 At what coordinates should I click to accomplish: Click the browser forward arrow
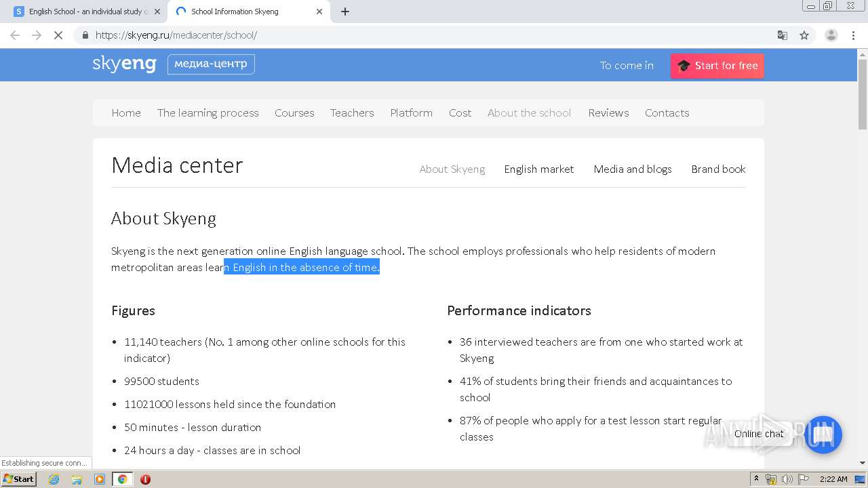[x=37, y=35]
